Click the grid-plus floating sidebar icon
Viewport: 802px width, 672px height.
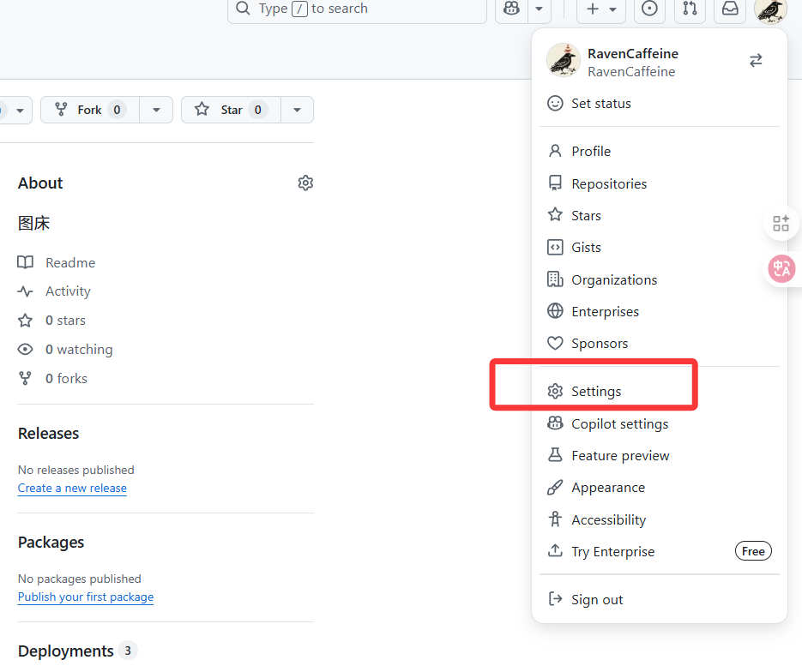(781, 224)
